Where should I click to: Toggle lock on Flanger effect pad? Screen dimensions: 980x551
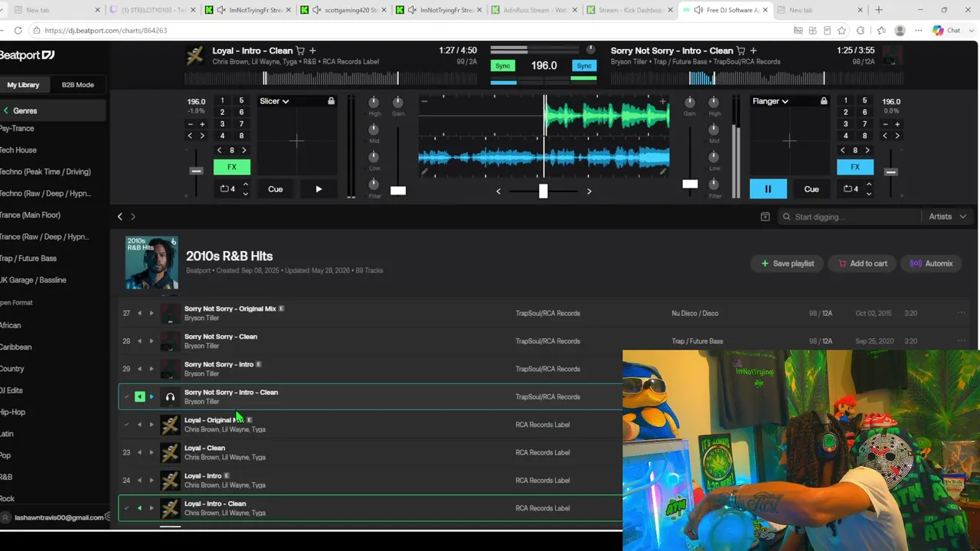point(824,101)
